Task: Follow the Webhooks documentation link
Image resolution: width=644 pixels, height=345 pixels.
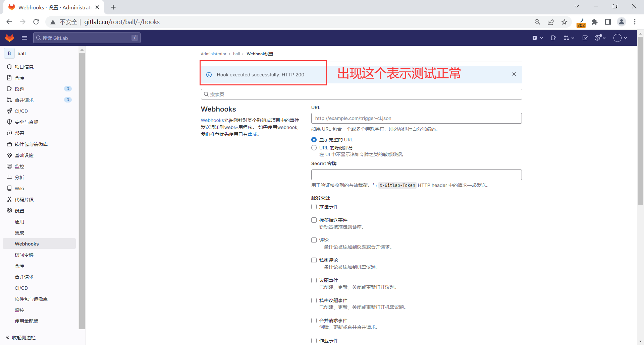Action: 212,120
